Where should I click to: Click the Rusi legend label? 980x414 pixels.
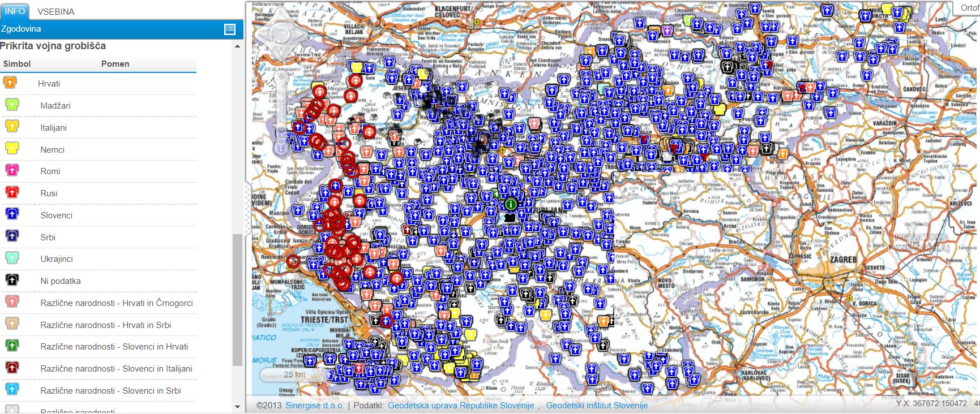(x=49, y=193)
